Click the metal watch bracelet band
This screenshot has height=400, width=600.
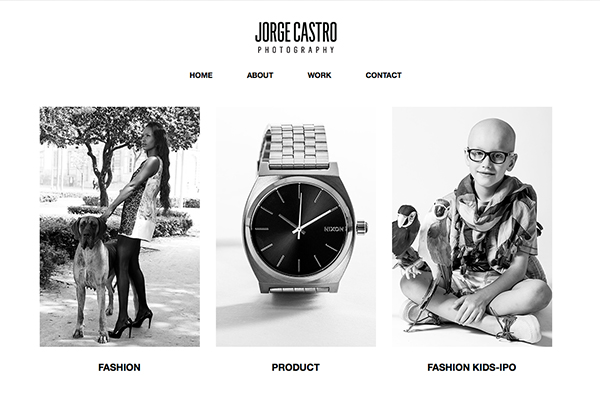pos(295,146)
